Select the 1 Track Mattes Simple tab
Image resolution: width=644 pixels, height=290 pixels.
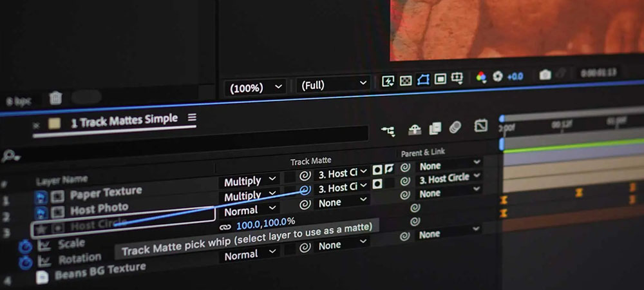point(124,122)
